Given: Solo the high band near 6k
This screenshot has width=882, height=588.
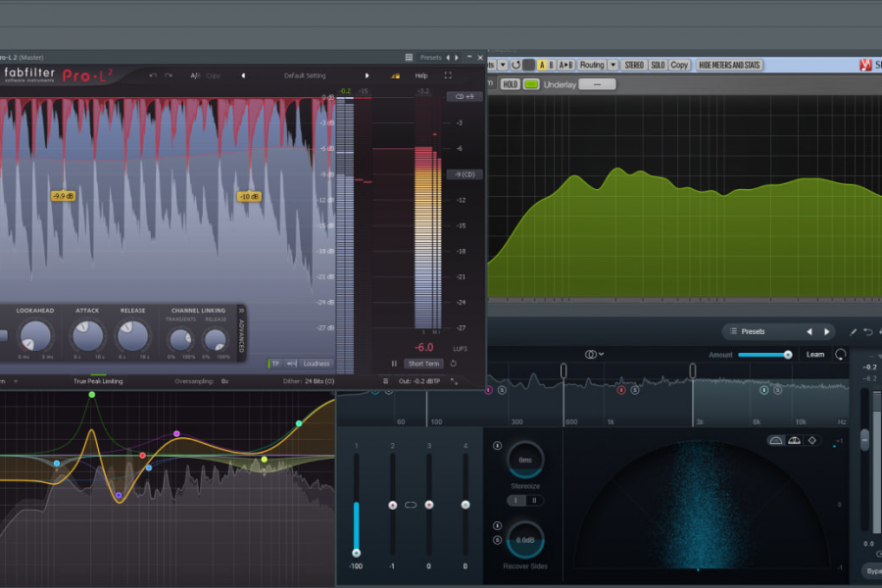Looking at the screenshot, I should tap(777, 390).
